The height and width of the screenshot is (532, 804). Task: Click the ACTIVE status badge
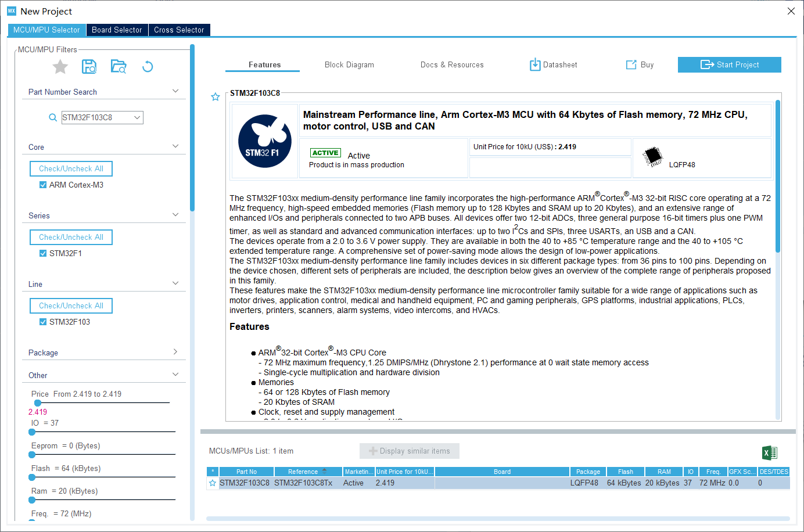coord(325,153)
